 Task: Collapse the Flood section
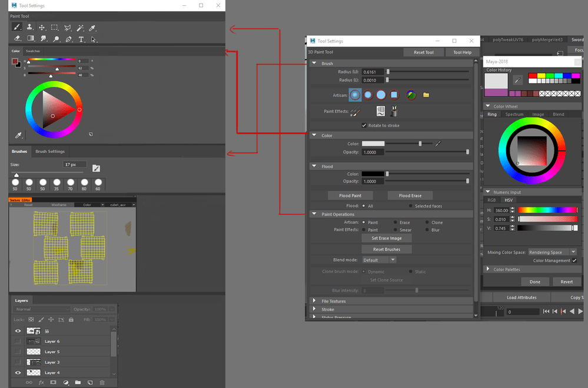314,166
